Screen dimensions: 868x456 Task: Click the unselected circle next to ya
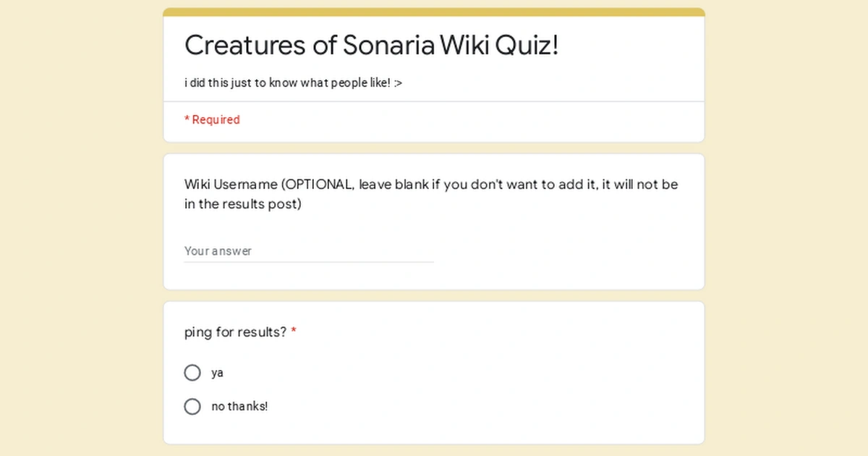click(192, 372)
